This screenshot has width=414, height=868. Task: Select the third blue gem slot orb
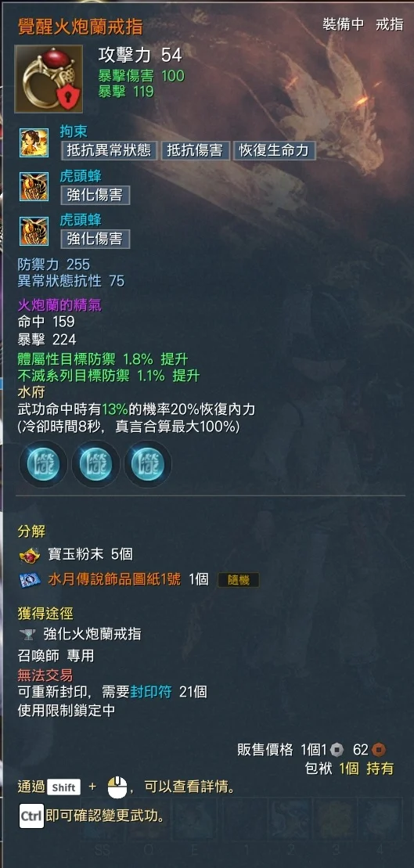click(148, 464)
